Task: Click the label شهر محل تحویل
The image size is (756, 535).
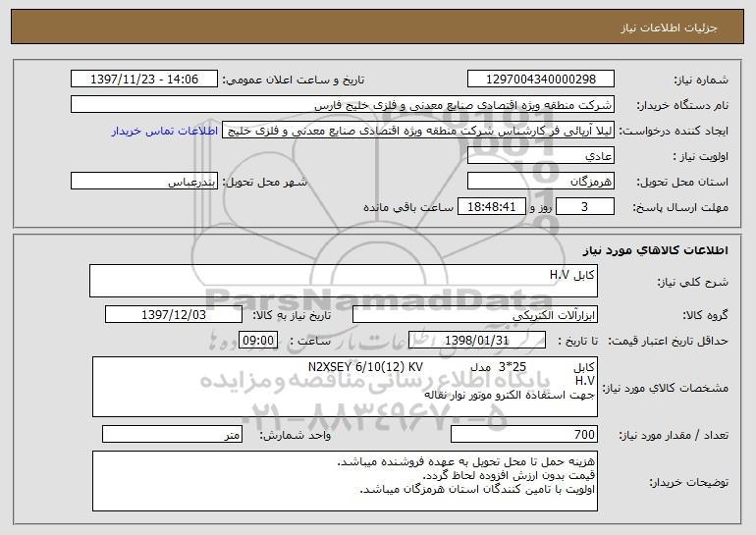Action: pos(264,182)
